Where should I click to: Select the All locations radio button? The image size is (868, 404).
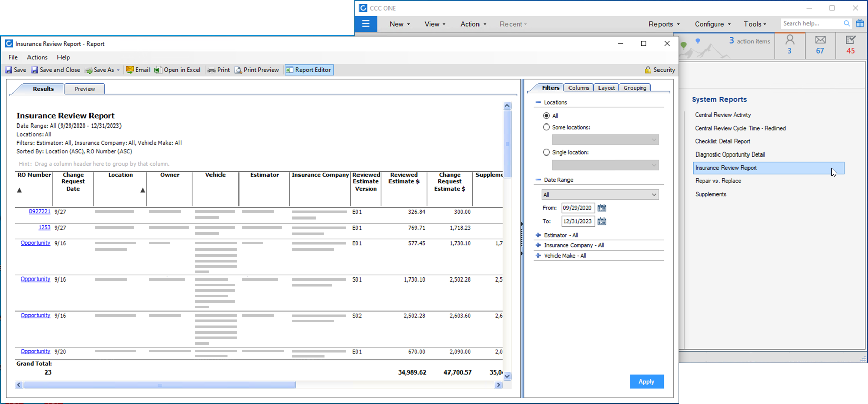(546, 116)
